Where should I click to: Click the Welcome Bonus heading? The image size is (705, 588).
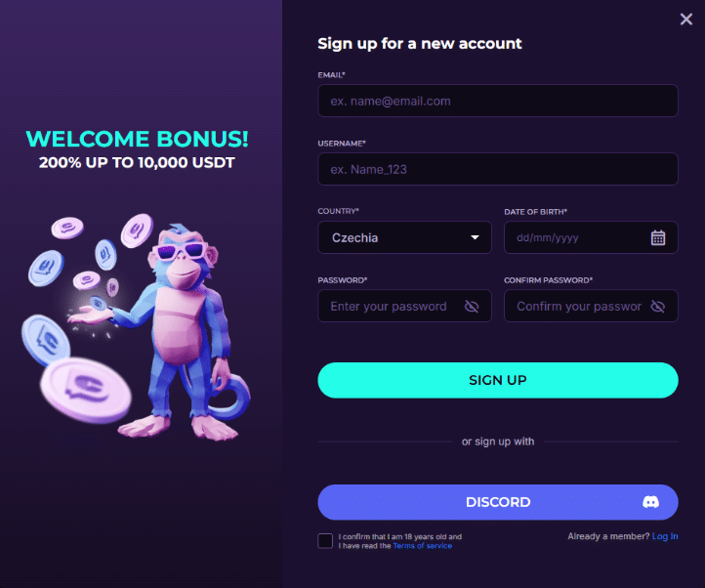coord(137,139)
